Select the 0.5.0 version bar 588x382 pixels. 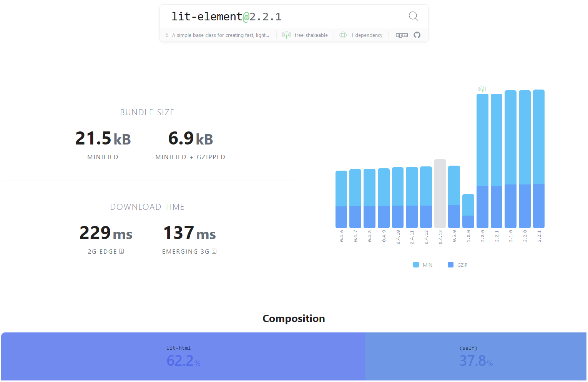click(x=454, y=197)
